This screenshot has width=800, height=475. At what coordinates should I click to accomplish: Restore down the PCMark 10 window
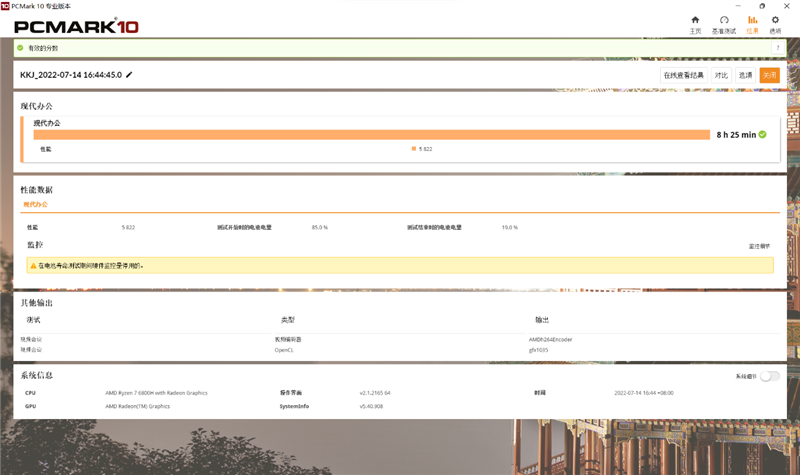(x=762, y=6)
